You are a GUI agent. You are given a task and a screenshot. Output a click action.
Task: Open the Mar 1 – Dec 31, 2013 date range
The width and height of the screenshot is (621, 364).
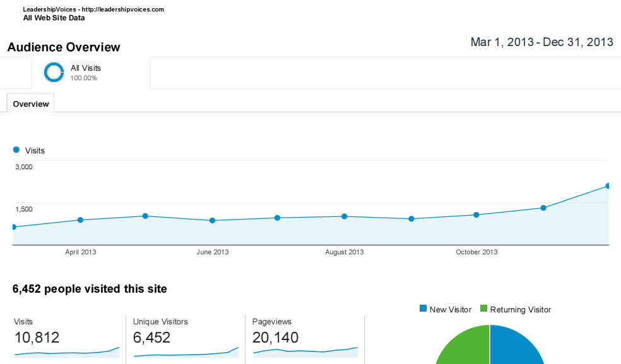coord(541,42)
